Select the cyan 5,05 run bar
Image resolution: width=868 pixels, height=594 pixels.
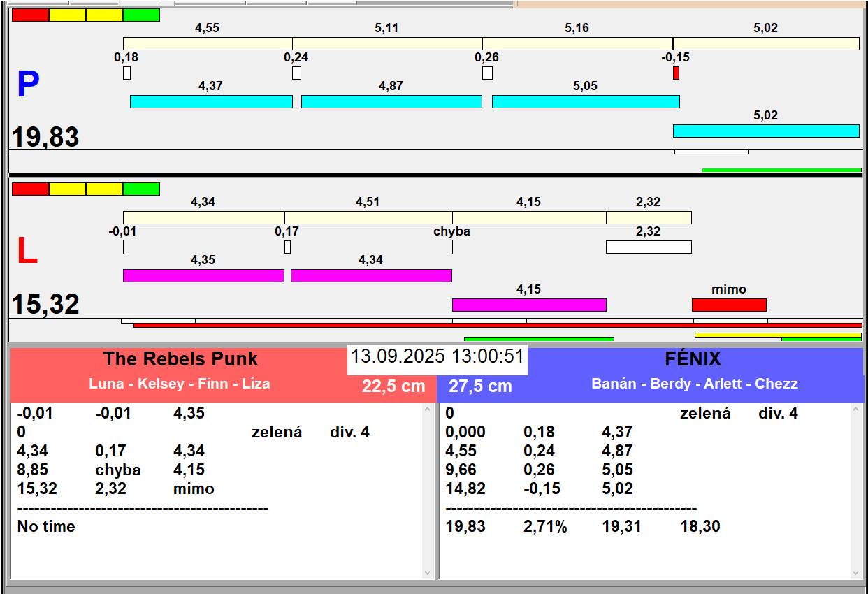586,101
